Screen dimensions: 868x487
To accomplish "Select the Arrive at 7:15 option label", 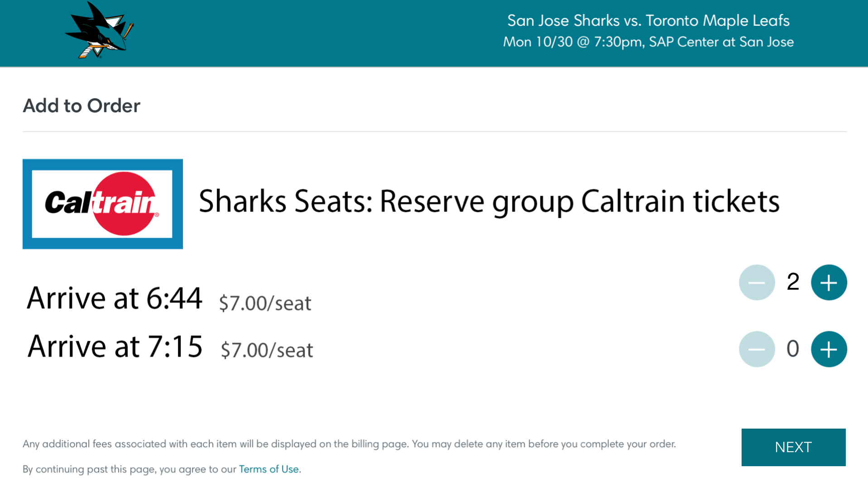I will 115,346.
